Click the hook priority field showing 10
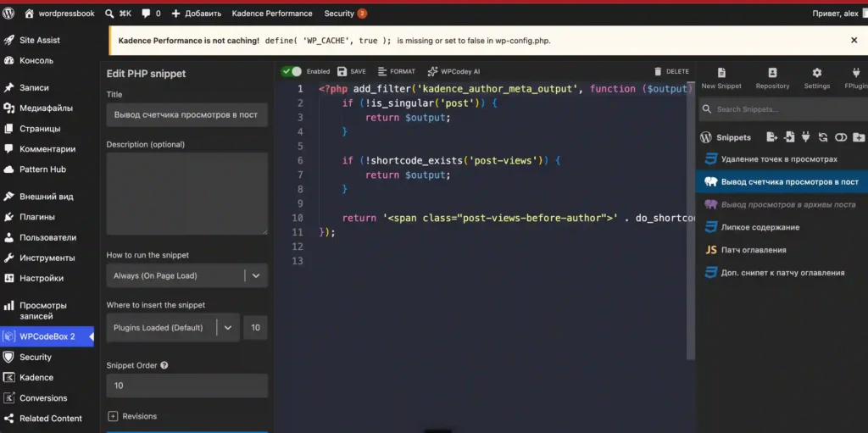 (255, 327)
